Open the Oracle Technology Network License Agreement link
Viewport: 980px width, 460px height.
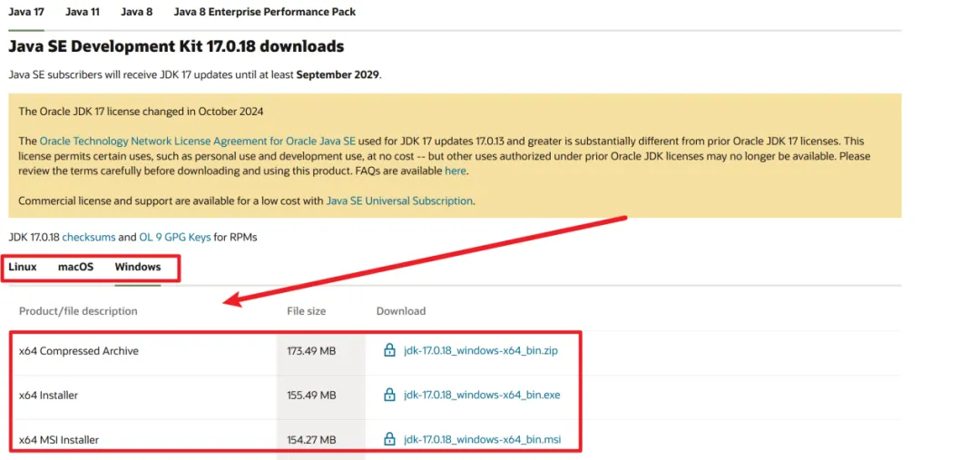point(198,142)
